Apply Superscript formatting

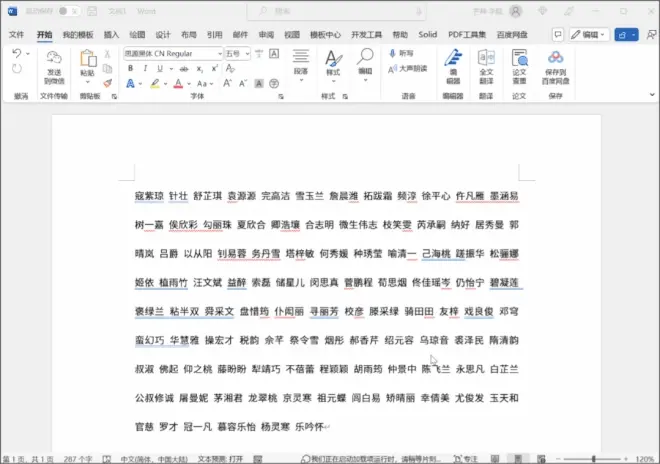(x=215, y=69)
